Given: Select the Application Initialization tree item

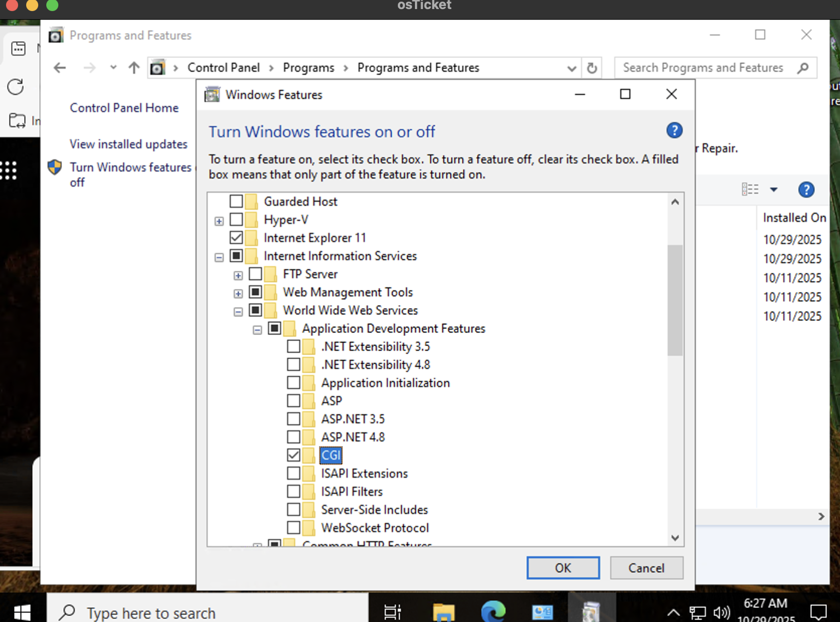Looking at the screenshot, I should tap(385, 382).
